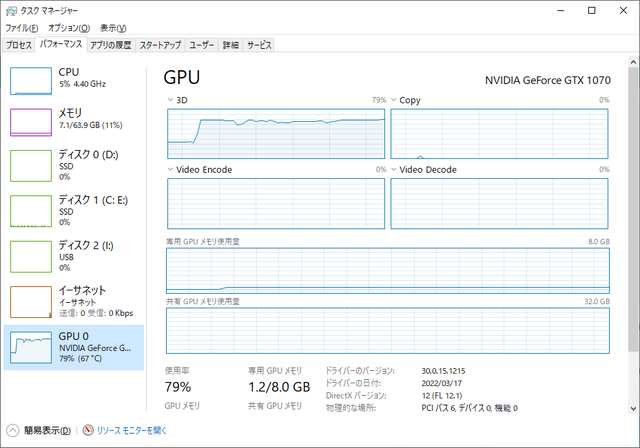Expand the Video Decode engine dropdown
Image resolution: width=640 pixels, height=448 pixels.
pyautogui.click(x=394, y=170)
